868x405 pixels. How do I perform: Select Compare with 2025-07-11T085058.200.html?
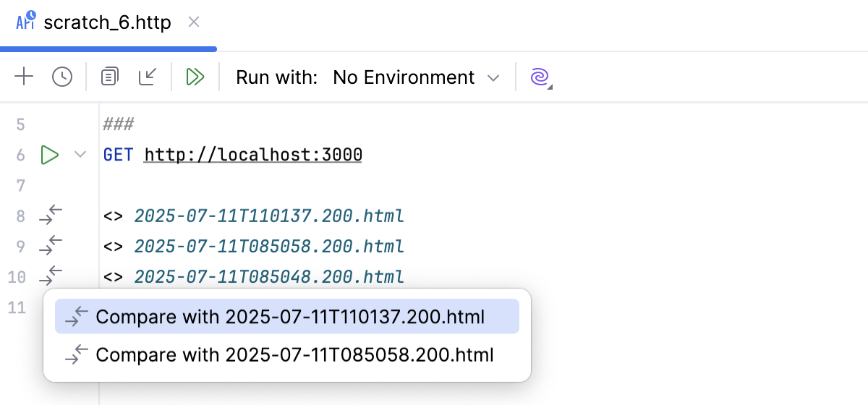[294, 354]
